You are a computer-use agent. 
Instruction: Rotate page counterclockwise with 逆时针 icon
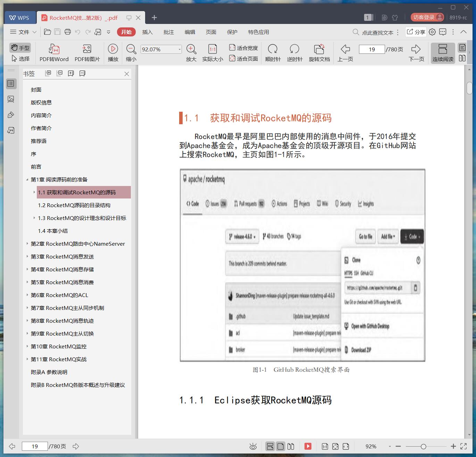tap(294, 49)
